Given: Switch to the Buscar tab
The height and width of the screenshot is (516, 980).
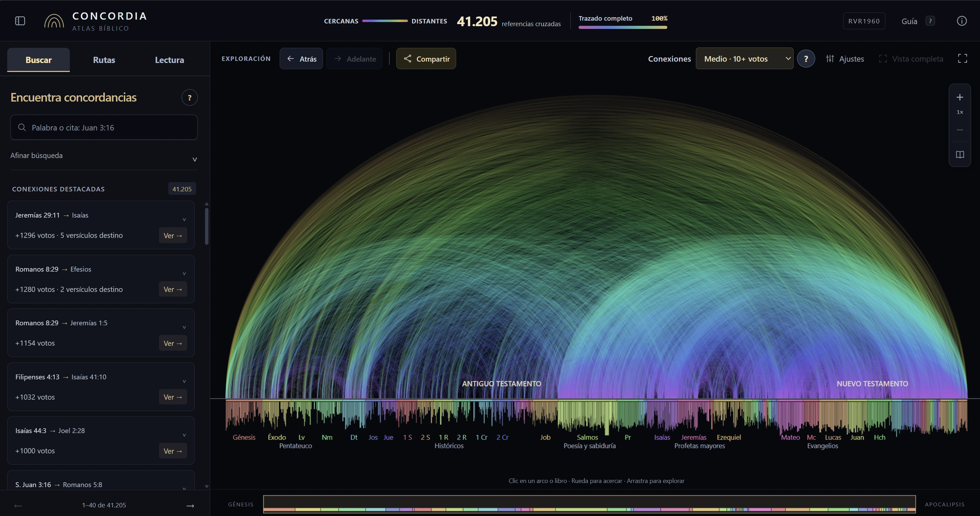Looking at the screenshot, I should (x=39, y=60).
